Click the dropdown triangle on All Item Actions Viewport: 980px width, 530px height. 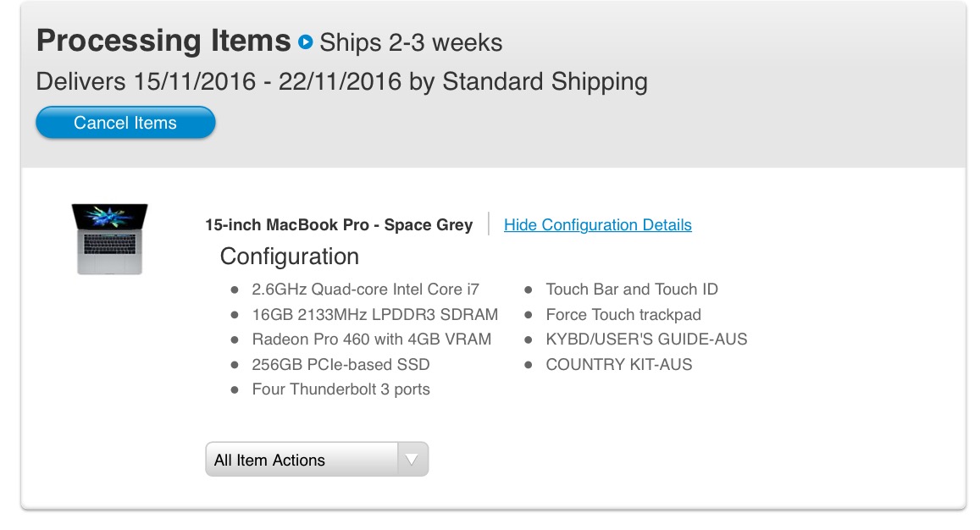[412, 460]
